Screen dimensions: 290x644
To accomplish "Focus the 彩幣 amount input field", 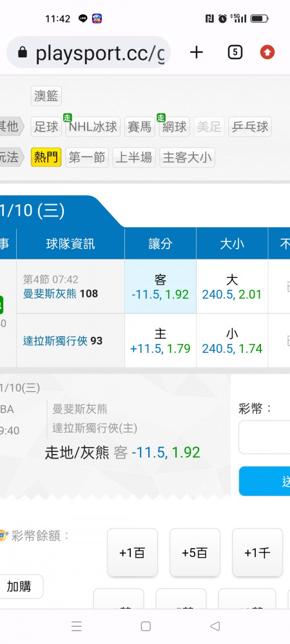I will point(264,437).
